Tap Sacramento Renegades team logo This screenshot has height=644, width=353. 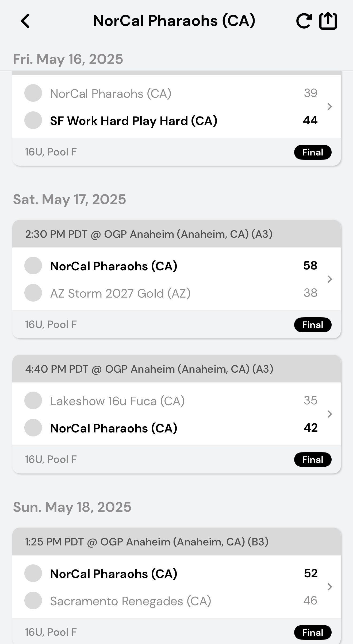pyautogui.click(x=33, y=600)
